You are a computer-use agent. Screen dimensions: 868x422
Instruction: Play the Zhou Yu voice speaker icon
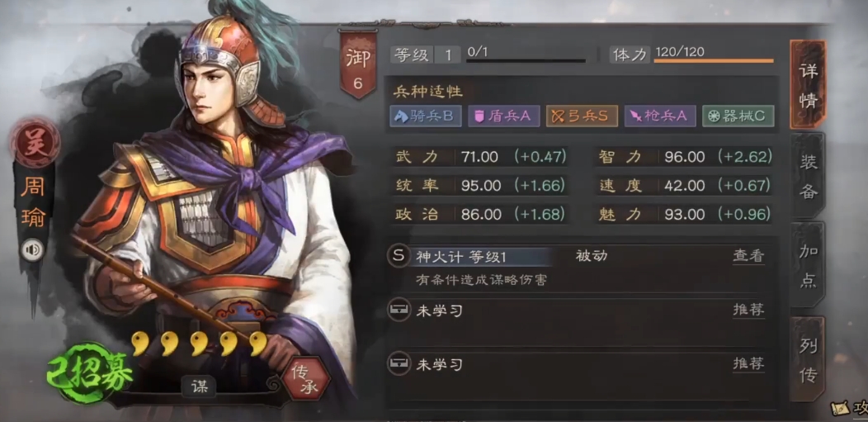(33, 250)
